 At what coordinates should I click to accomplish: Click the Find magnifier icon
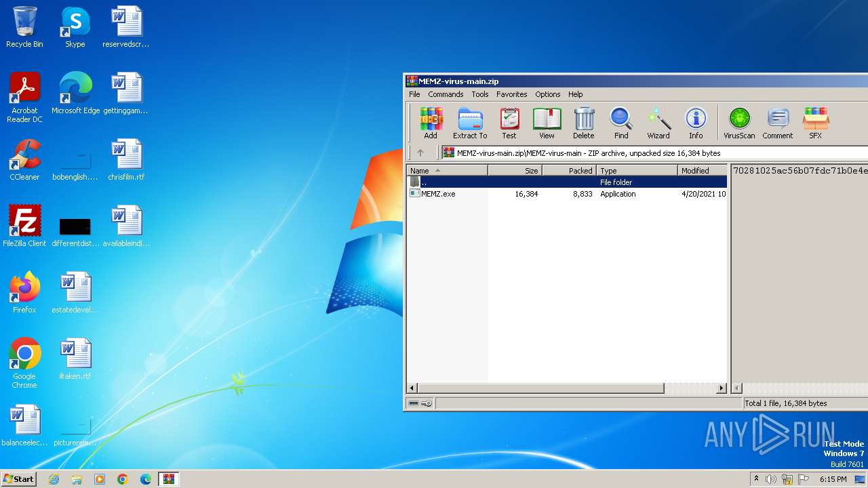pyautogui.click(x=621, y=123)
